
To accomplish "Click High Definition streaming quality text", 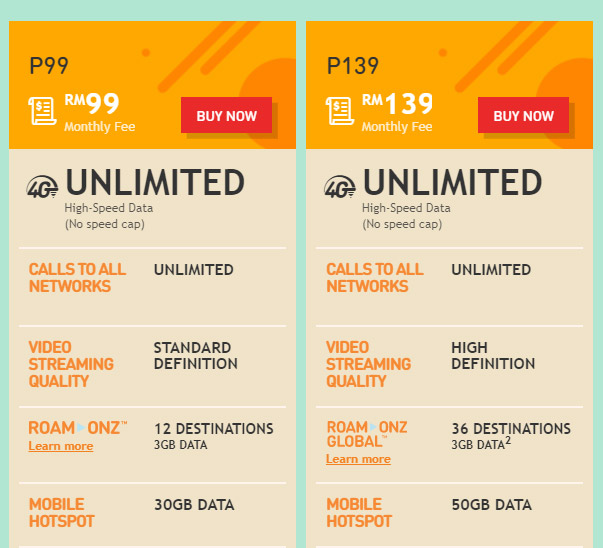I will [492, 356].
